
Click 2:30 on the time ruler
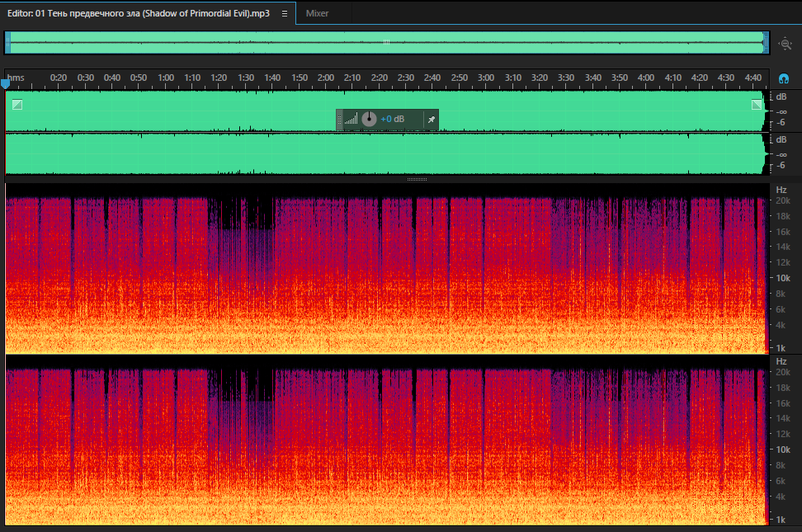pyautogui.click(x=406, y=78)
